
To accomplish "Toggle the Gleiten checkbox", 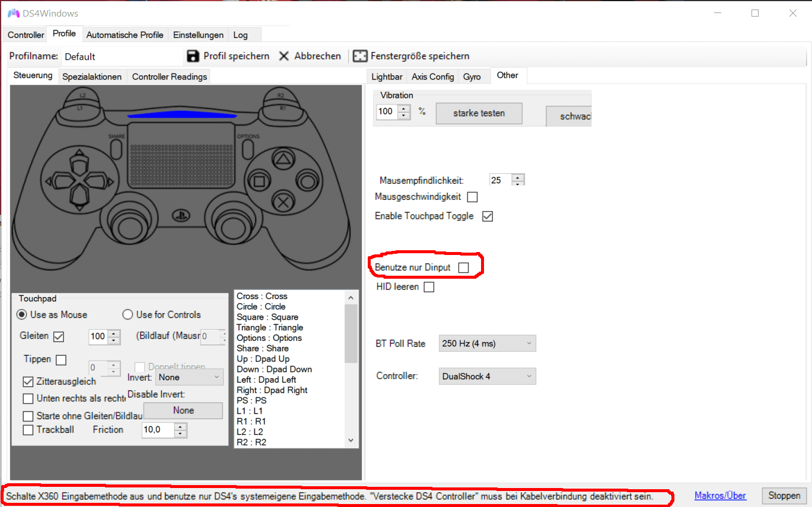I will point(58,336).
